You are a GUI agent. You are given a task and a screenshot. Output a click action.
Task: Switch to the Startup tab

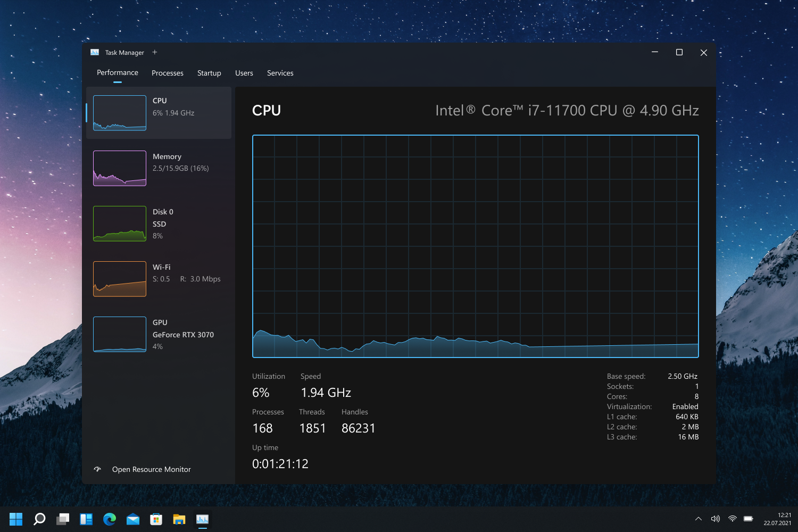(x=209, y=73)
